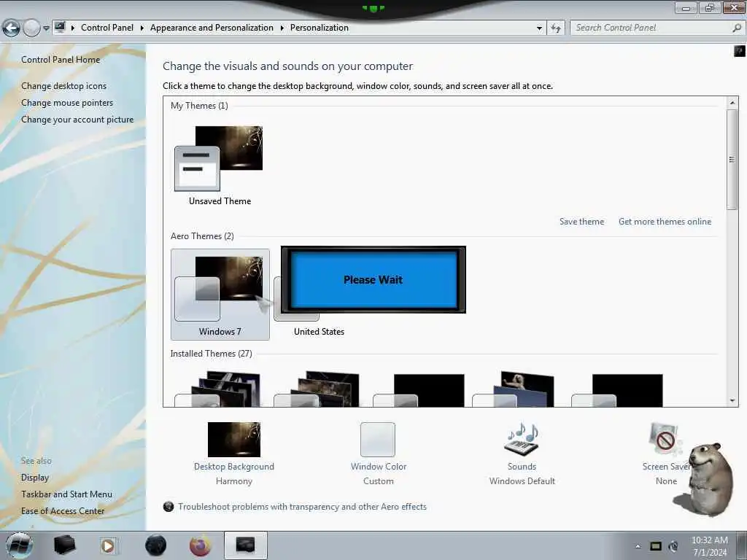The image size is (747, 560).
Task: Click Get more themes online link
Action: point(665,222)
